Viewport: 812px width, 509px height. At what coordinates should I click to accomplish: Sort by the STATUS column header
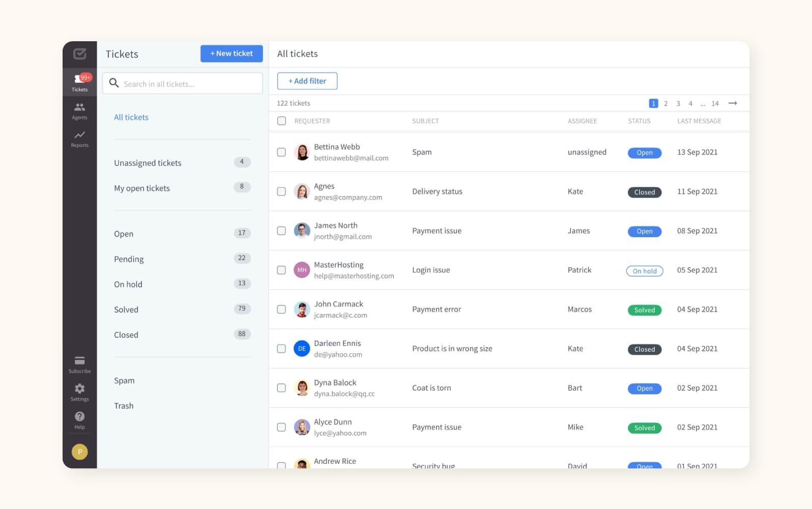[639, 121]
